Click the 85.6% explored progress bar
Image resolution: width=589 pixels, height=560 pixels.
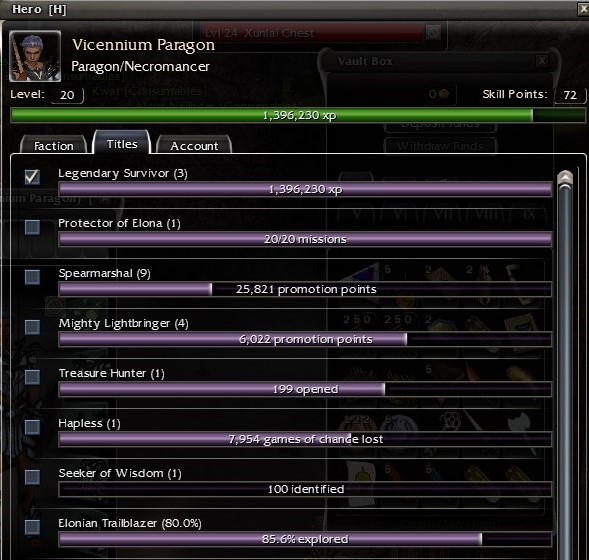coord(305,539)
